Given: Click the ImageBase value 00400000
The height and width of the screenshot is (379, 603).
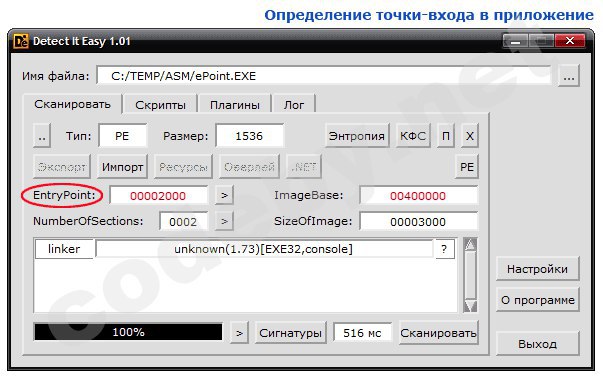Looking at the screenshot, I should click(418, 196).
